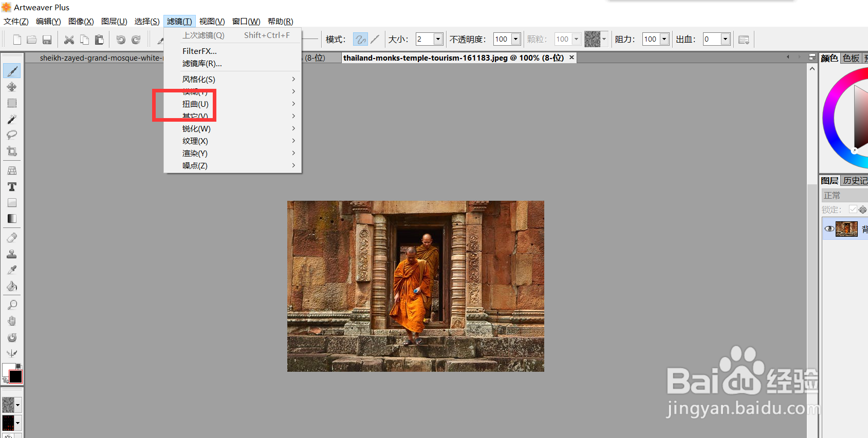This screenshot has height=438, width=868.
Task: Open the 滤镜库(R)... filter gallery
Action: (202, 64)
